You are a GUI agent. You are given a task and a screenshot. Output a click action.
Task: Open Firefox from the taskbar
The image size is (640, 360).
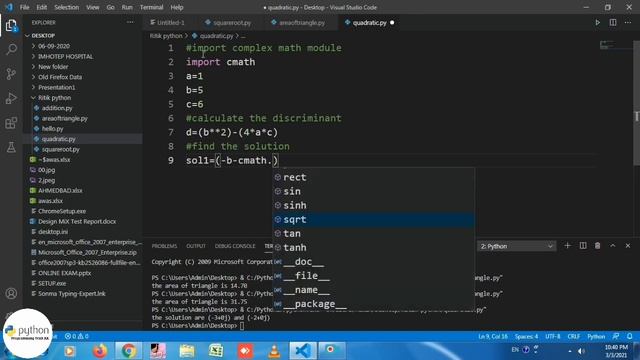pos(100,351)
